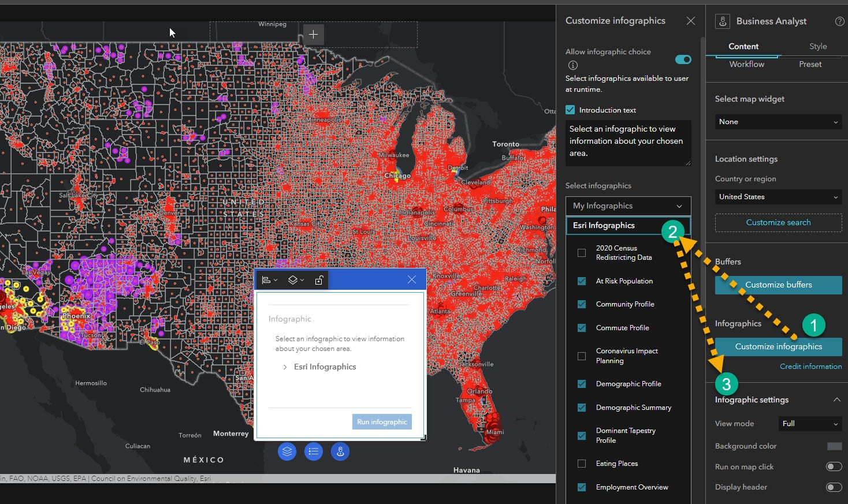Open the round Business Analyst widget button
The width and height of the screenshot is (848, 504).
[x=340, y=451]
